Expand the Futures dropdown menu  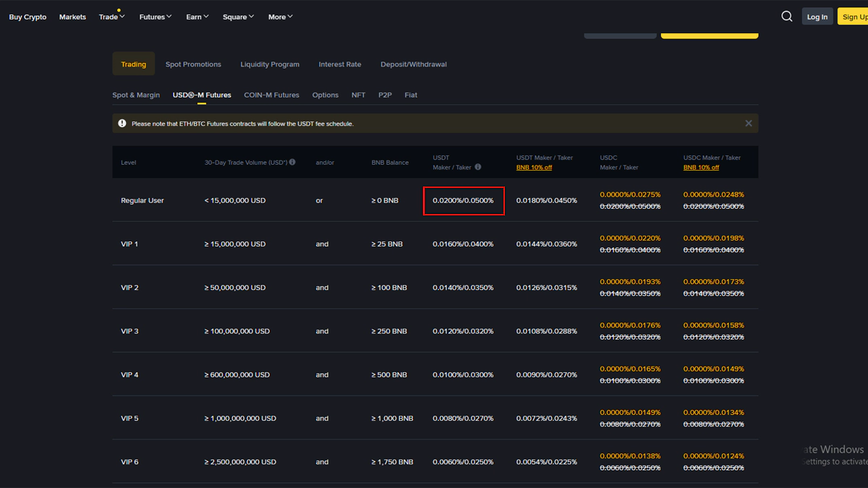pyautogui.click(x=156, y=17)
